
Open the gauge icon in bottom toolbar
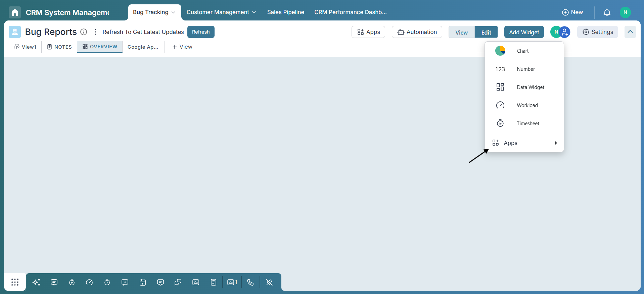click(89, 282)
